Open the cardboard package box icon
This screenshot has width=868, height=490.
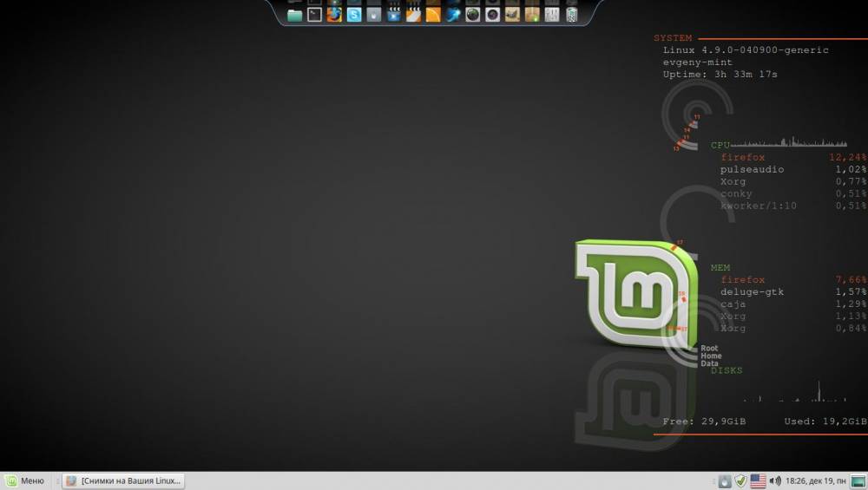coord(532,15)
